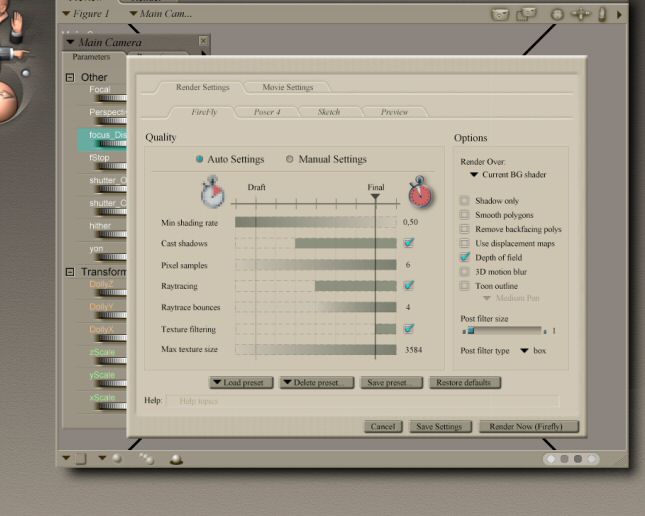Image resolution: width=645 pixels, height=516 pixels.
Task: Select the Sketch renderer tab
Action: (329, 112)
